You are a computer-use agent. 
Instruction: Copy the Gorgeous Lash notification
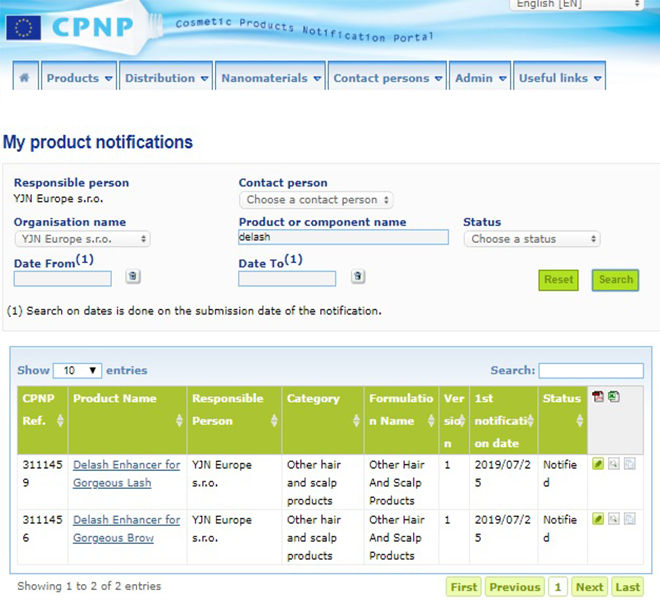pos(629,464)
